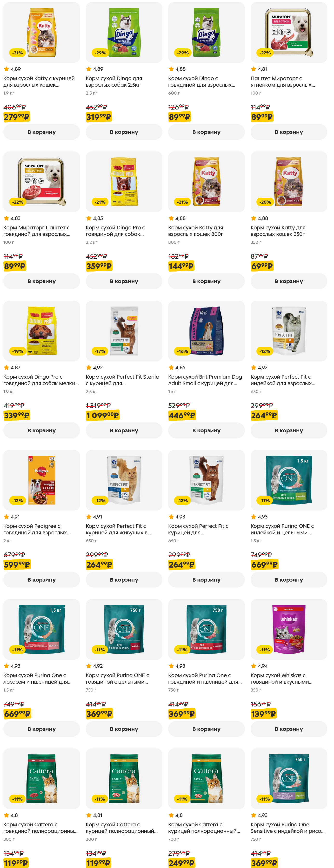Image resolution: width=334 pixels, height=868 pixels.
Task: Click the star icon beside Pedigree rating
Action: 7,517
